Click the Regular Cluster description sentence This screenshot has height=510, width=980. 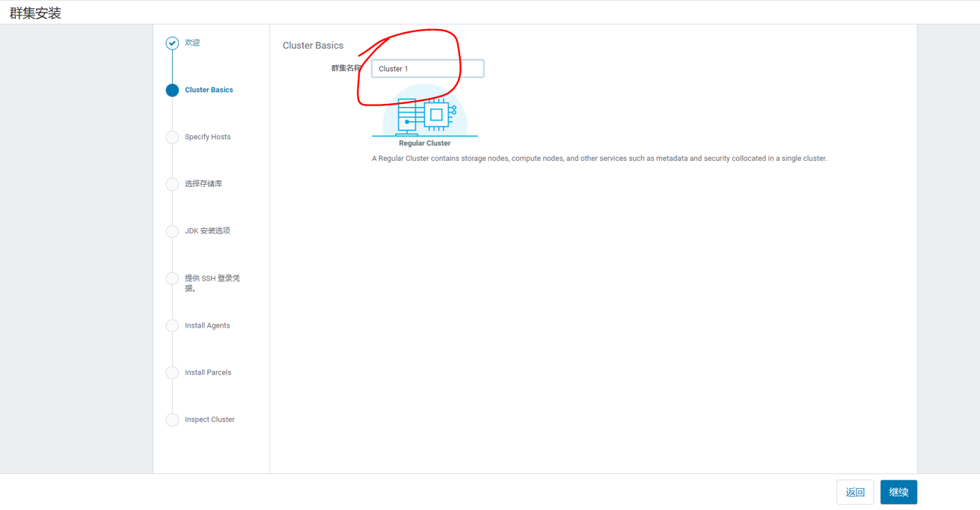(599, 159)
